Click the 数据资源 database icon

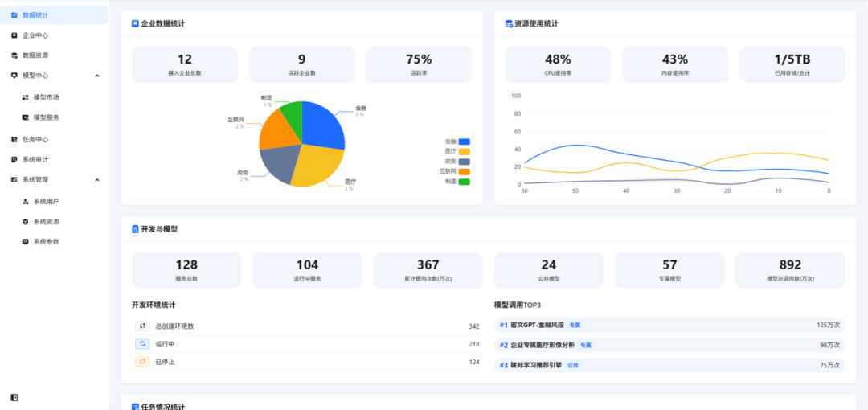[x=14, y=55]
